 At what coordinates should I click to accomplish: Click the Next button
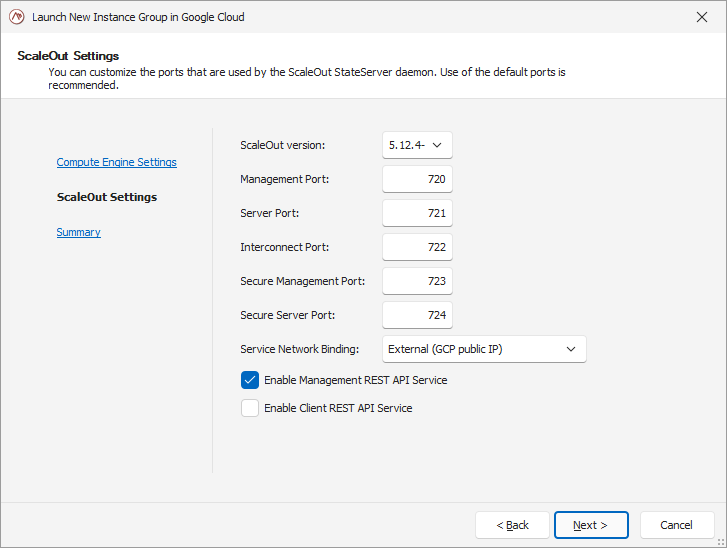click(591, 525)
